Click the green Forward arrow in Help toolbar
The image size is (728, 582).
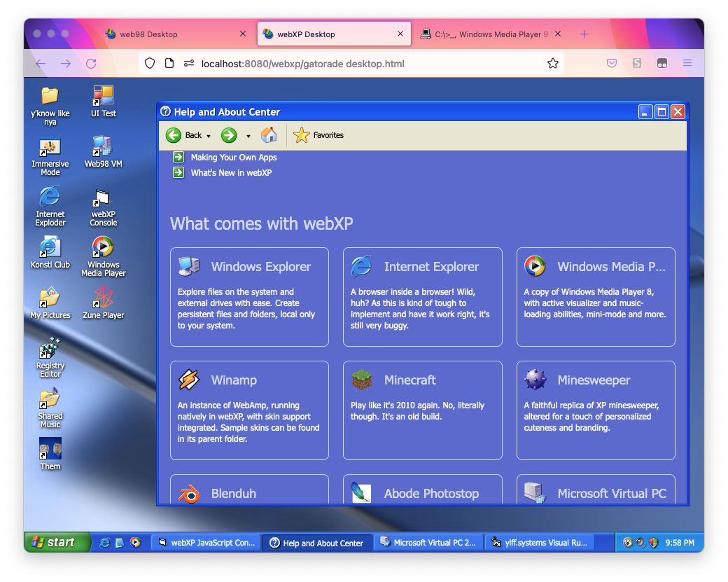[229, 135]
